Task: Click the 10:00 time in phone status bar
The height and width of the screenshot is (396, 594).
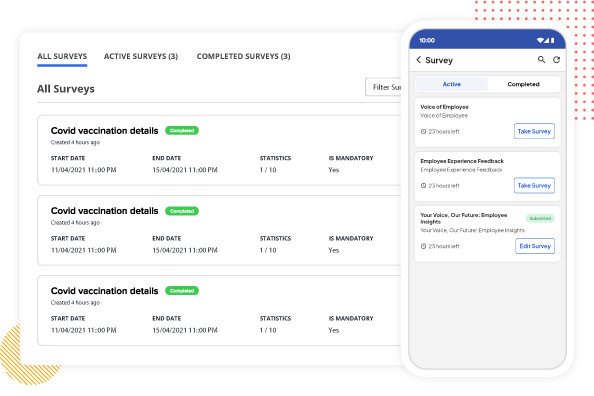Action: coord(427,40)
